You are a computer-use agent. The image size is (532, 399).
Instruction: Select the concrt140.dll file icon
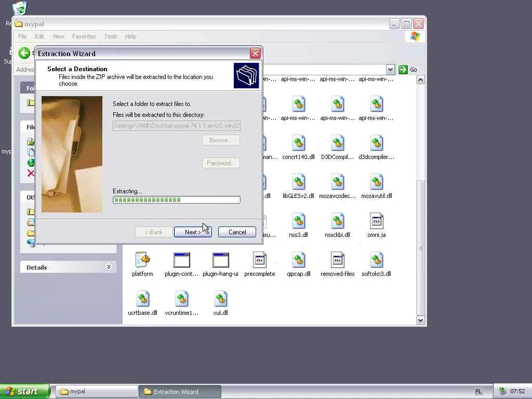point(299,143)
